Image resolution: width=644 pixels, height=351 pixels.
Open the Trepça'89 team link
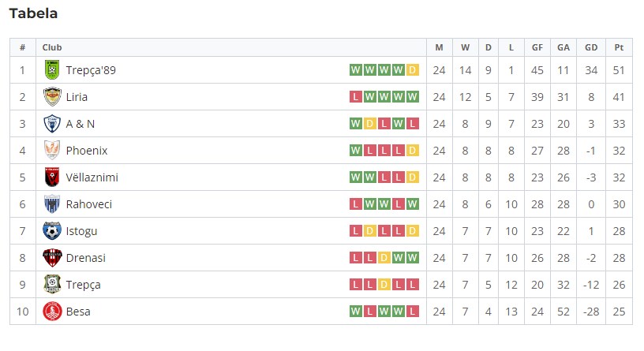(91, 70)
